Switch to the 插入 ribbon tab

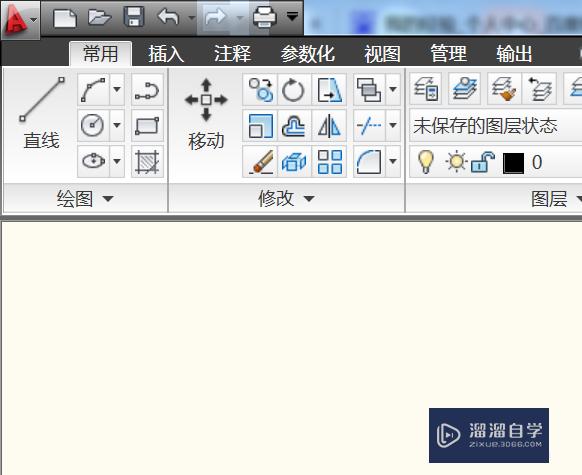[x=166, y=54]
